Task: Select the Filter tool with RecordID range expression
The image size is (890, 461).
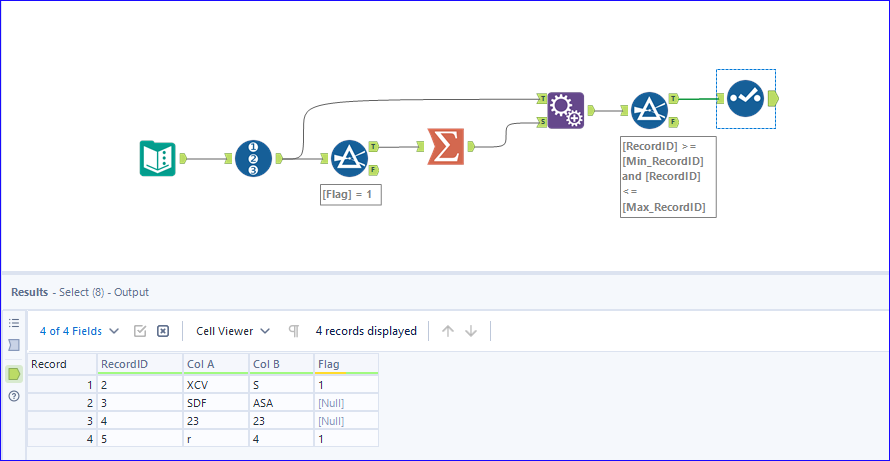Action: click(x=650, y=110)
